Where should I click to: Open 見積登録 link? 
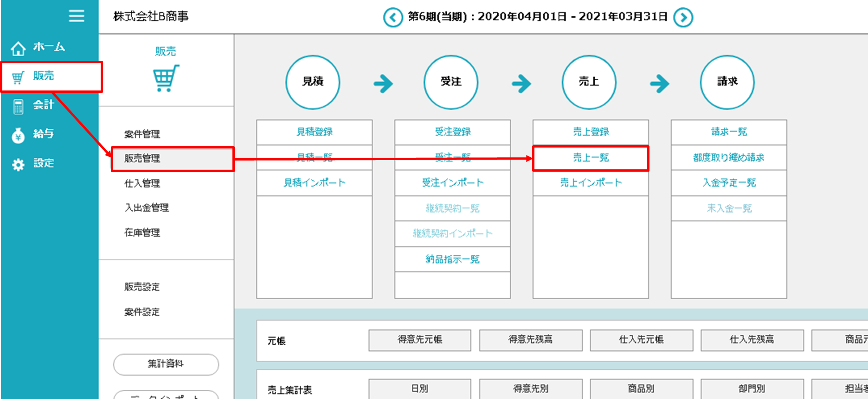pos(314,132)
